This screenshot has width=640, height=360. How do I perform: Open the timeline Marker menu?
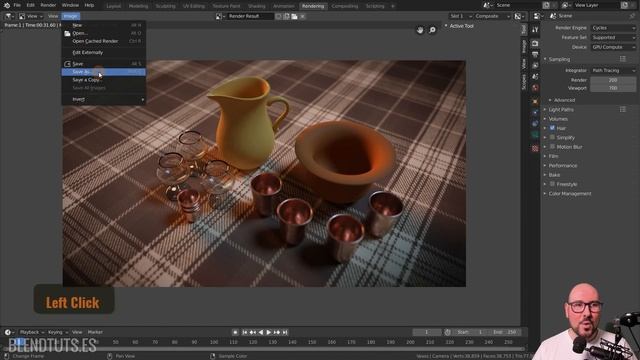(x=95, y=332)
